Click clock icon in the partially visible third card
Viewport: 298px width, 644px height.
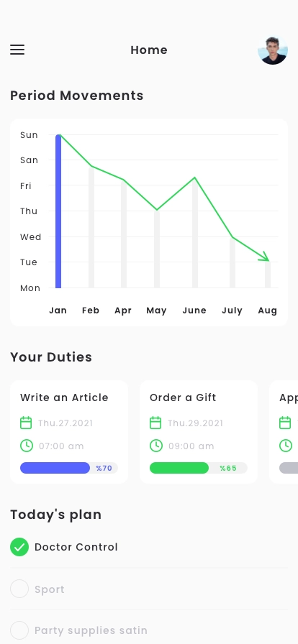point(286,446)
